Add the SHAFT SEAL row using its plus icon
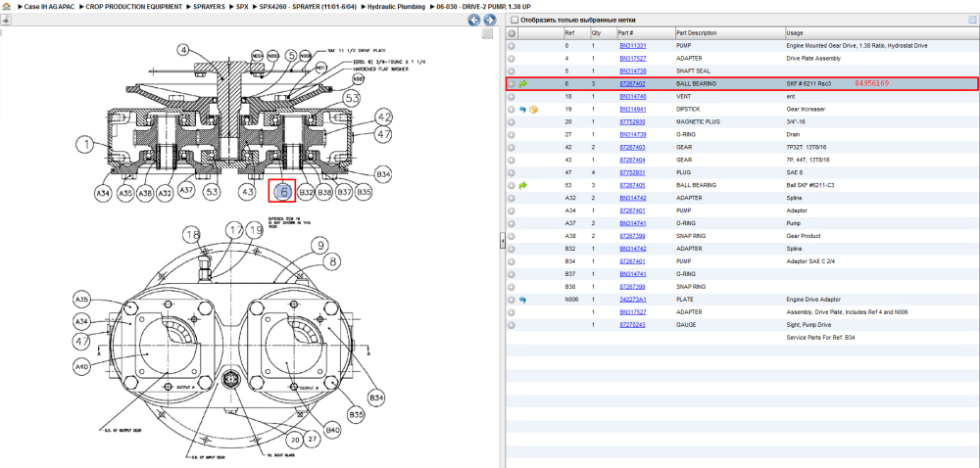980x468 pixels. point(512,71)
